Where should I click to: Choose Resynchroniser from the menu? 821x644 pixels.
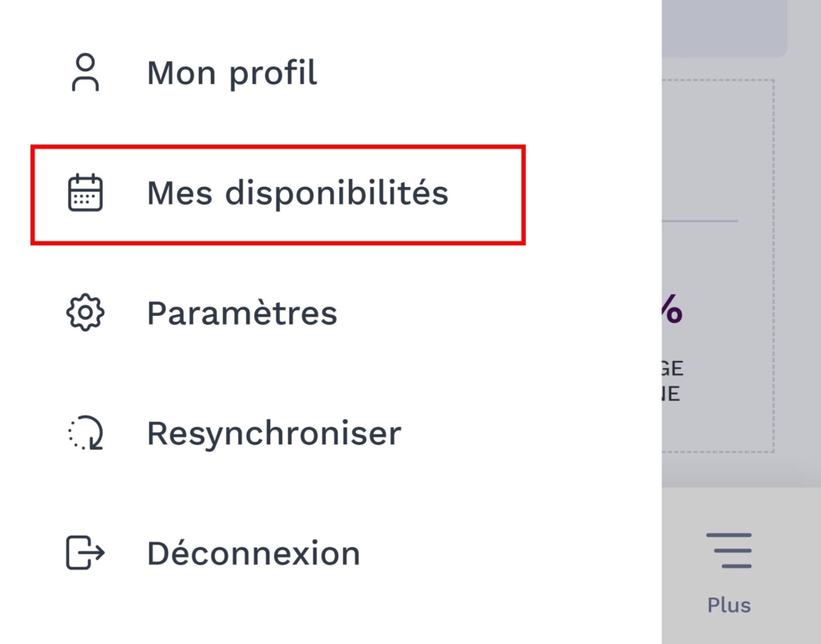273,433
